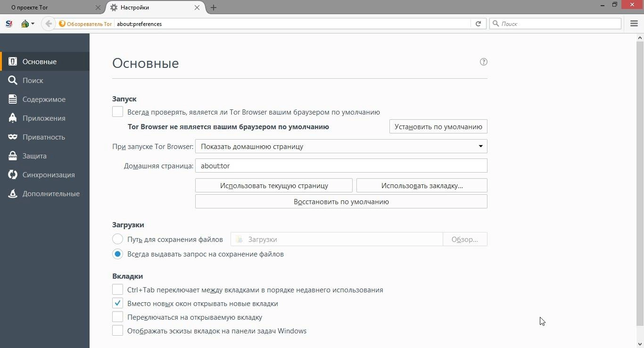Image resolution: width=644 pixels, height=348 pixels.
Task: Click Использовать закладку button
Action: tap(422, 185)
